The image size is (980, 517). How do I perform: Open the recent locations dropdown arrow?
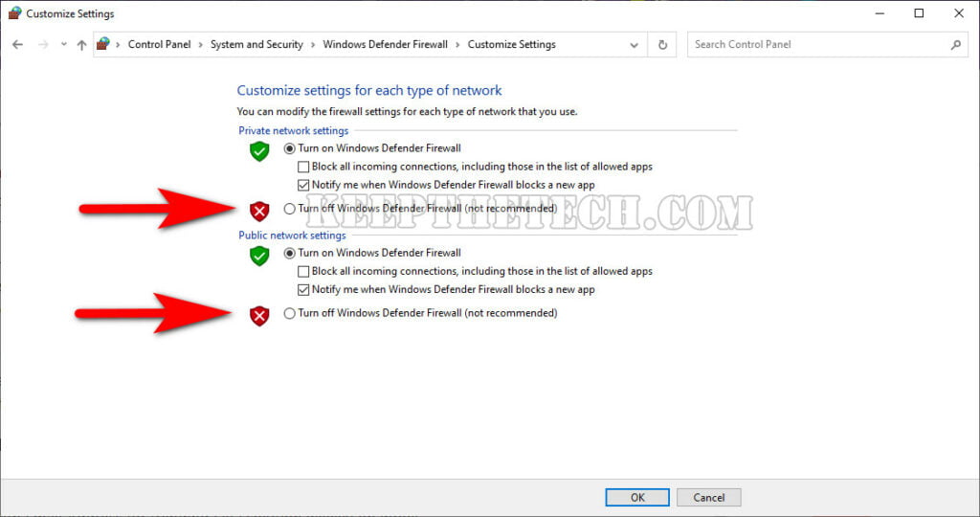(64, 44)
